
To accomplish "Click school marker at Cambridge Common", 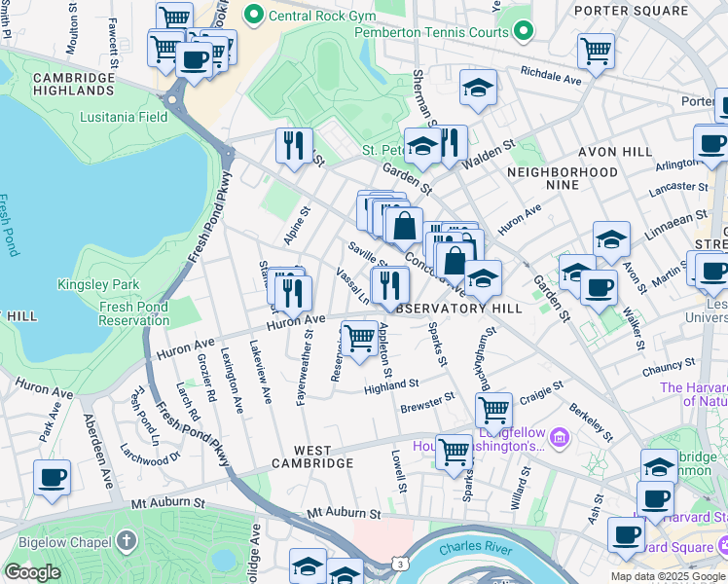I will 659,466.
